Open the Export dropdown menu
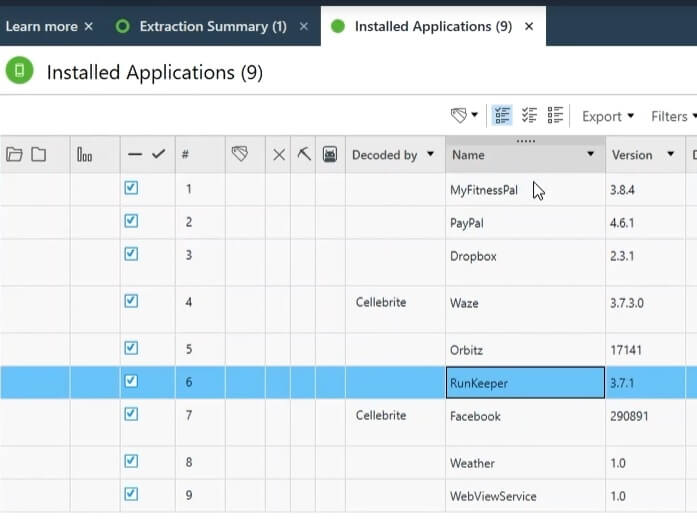Viewport: 697px width, 519px height. 608,117
